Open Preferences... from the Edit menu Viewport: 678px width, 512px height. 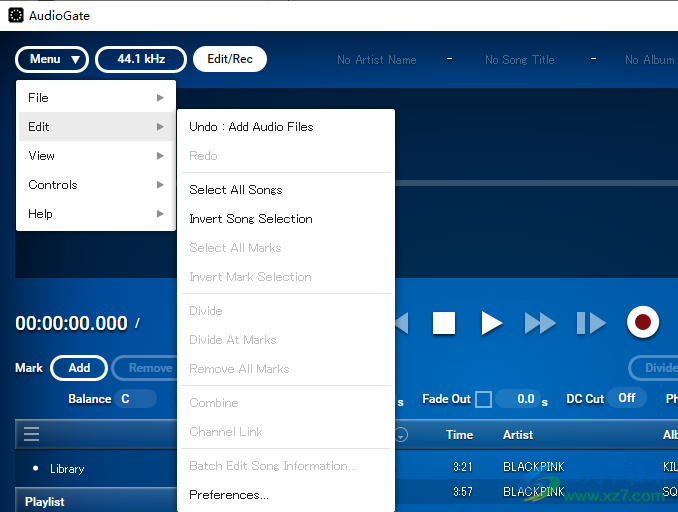(x=229, y=495)
